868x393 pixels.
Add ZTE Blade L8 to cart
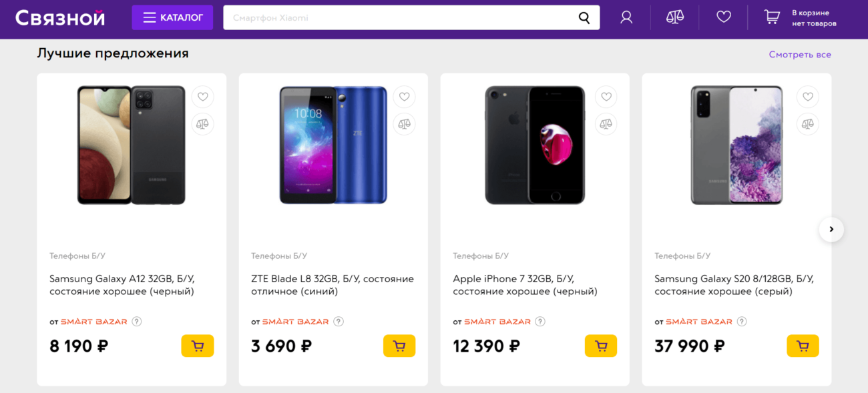tap(399, 346)
